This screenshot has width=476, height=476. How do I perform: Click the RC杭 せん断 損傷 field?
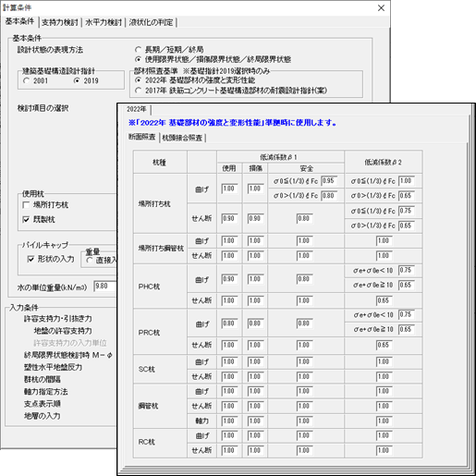coord(256,451)
